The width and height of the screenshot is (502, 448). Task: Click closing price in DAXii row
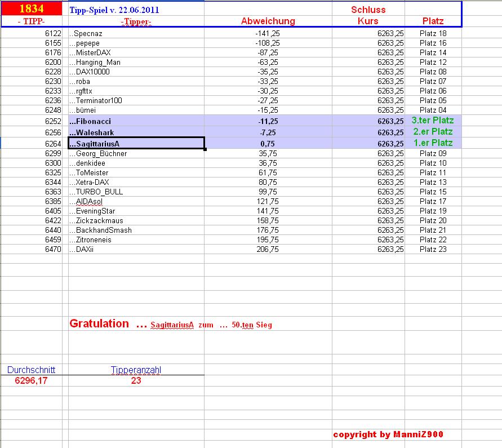[x=390, y=250]
